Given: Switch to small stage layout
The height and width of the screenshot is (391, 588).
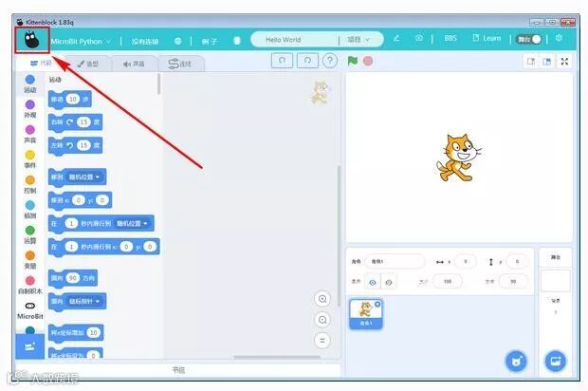Looking at the screenshot, I should pyautogui.click(x=531, y=61).
